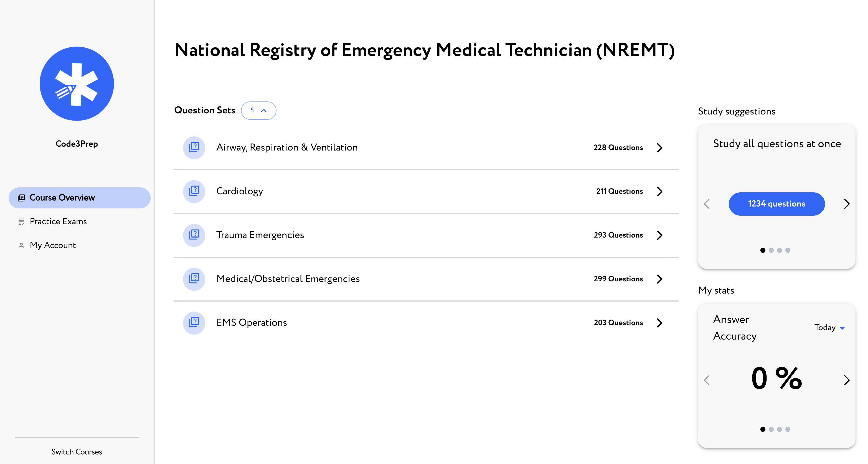Click the Cardiology question set icon
Viewport: 868px width, 464px height.
click(194, 191)
